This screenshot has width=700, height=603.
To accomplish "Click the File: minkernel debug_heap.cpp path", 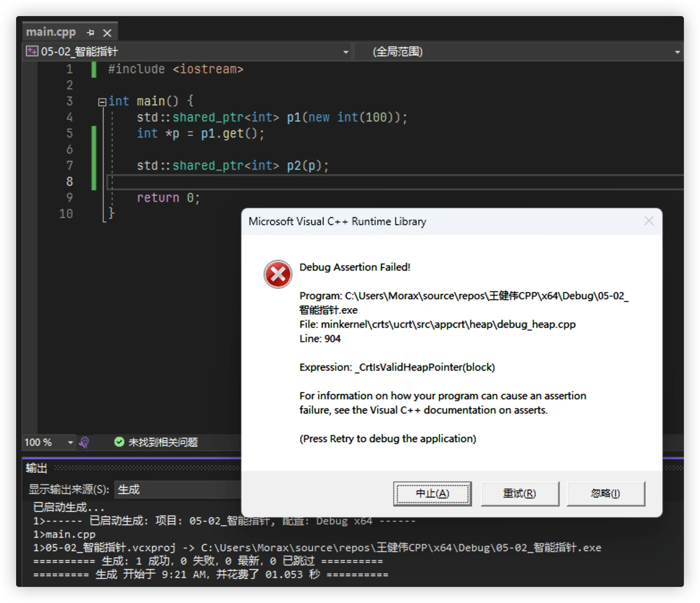I will (x=438, y=324).
